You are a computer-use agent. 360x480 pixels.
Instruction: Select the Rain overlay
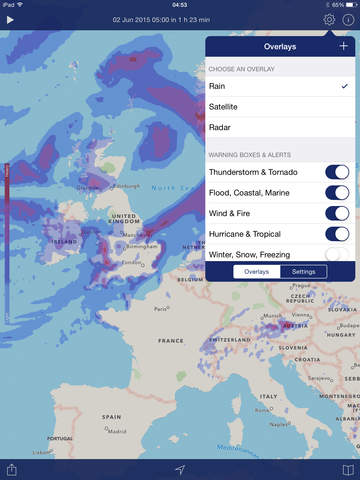tap(280, 86)
